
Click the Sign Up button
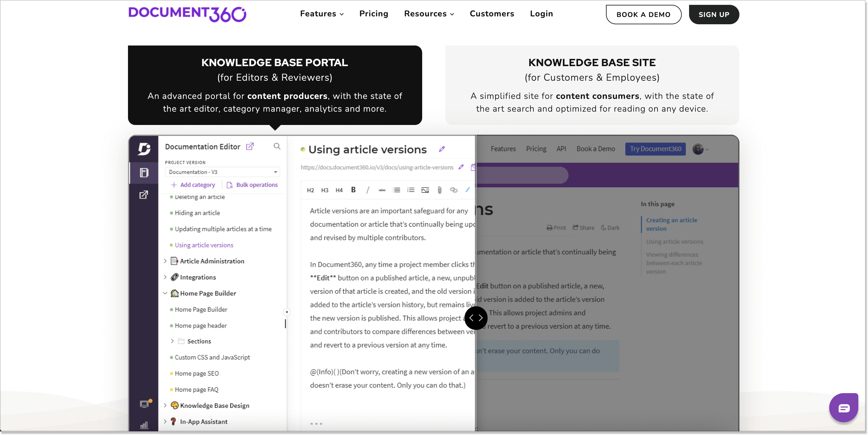(713, 15)
